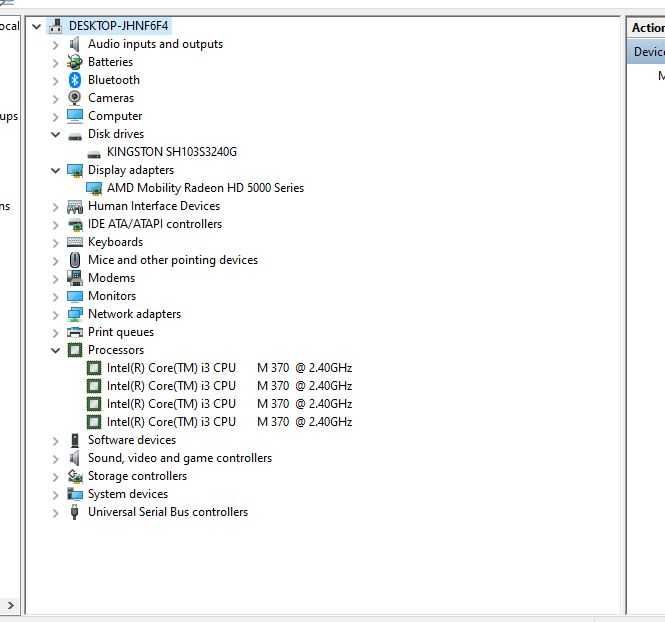Expand the Universal Serial Bus controllers node
This screenshot has height=622, width=665.
click(x=55, y=513)
